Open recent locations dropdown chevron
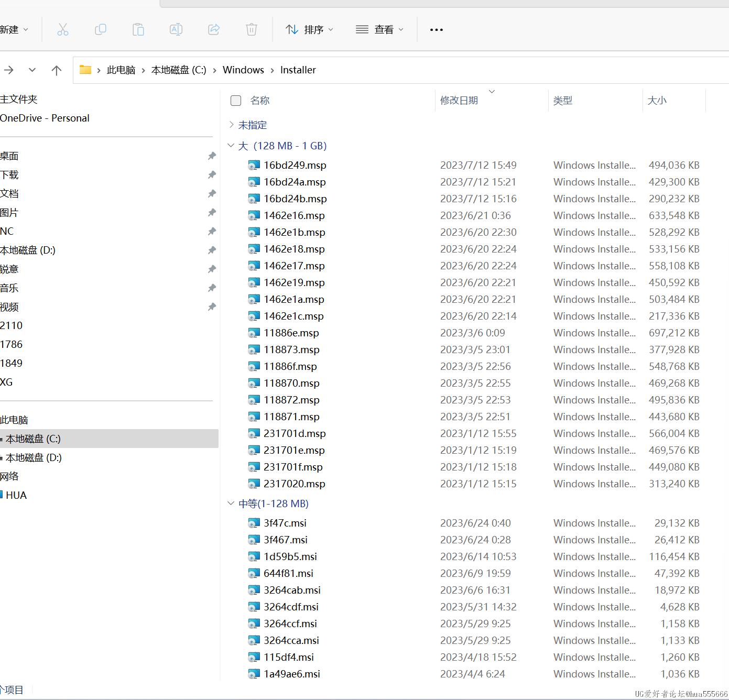The image size is (729, 700). pyautogui.click(x=32, y=70)
